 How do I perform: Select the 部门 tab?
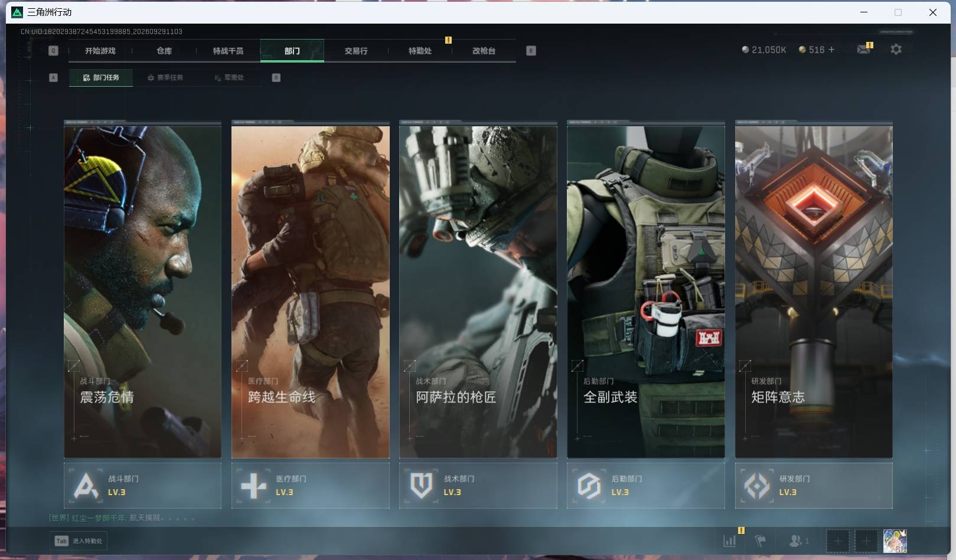[x=292, y=51]
